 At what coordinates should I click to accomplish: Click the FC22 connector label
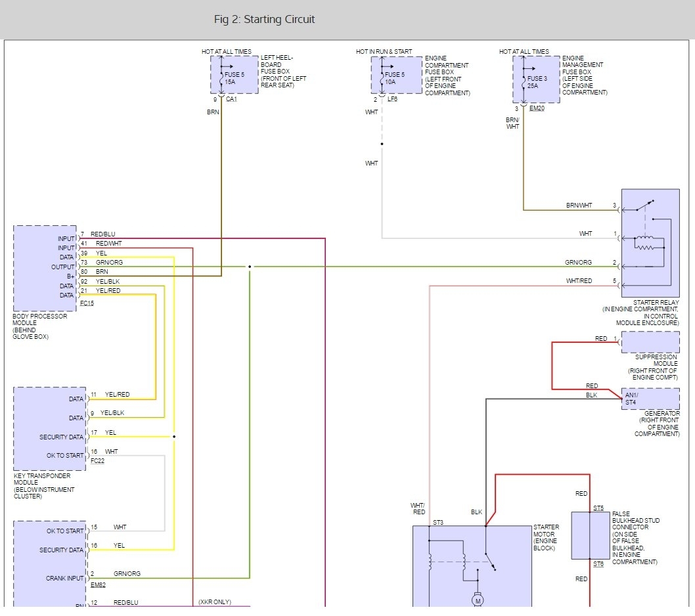(97, 460)
